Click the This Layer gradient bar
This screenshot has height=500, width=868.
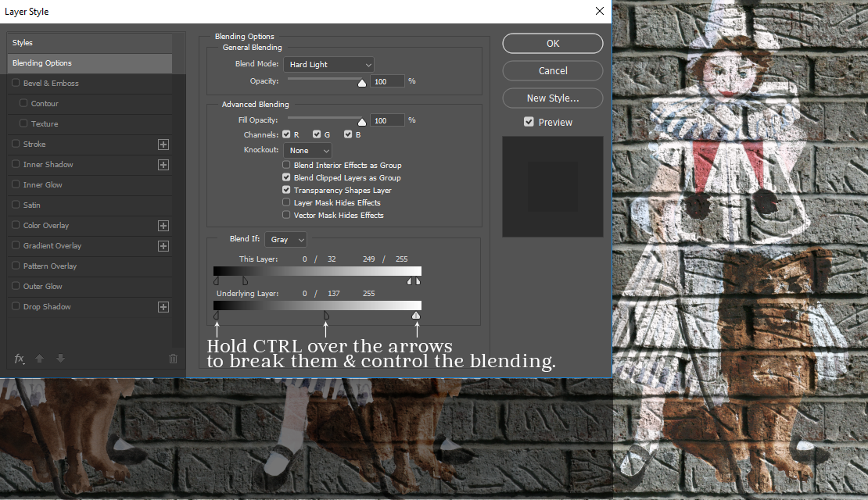317,271
